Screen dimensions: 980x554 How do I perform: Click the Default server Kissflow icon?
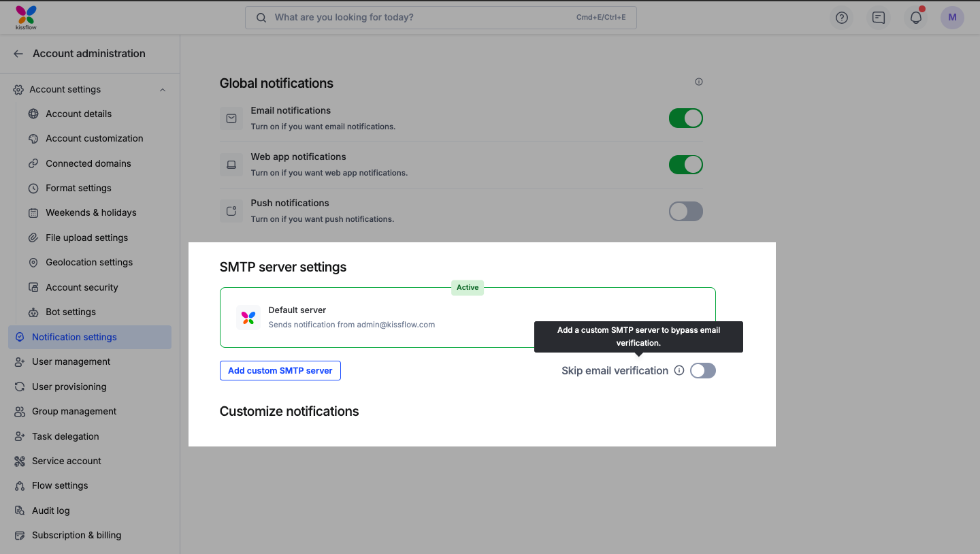248,318
